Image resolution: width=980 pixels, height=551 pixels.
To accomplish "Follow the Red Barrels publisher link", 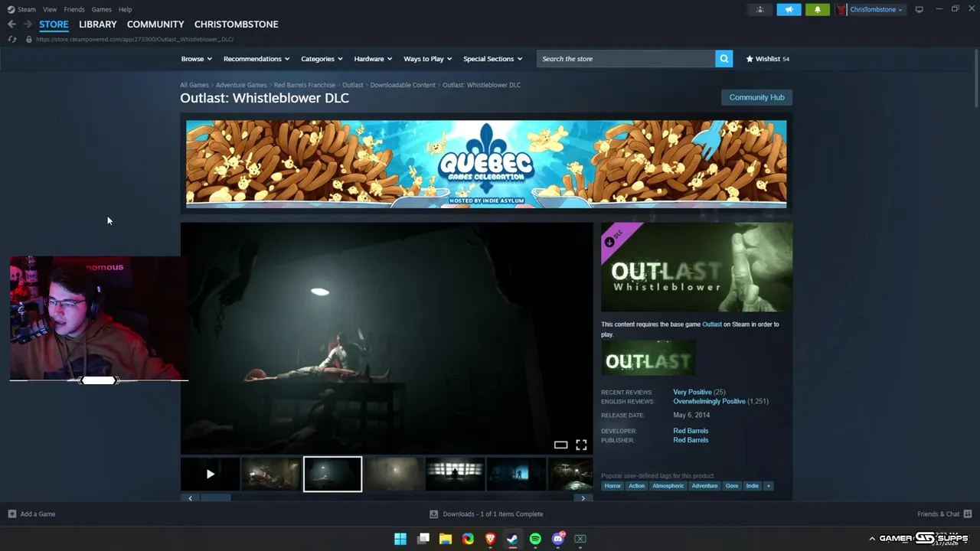I will (x=691, y=440).
